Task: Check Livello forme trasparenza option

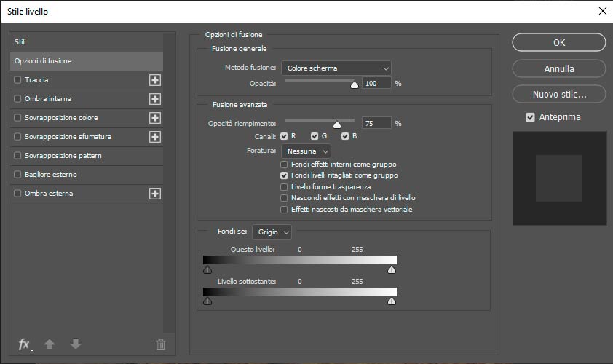Action: tap(284, 187)
